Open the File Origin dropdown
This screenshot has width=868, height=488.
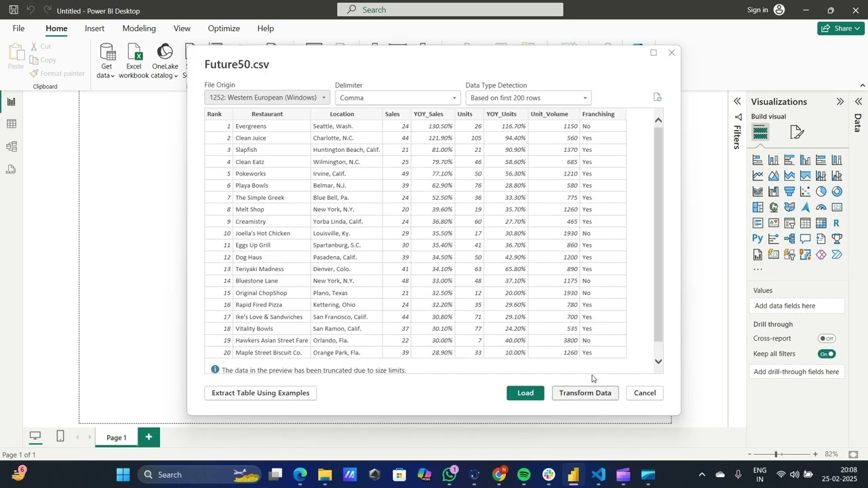coord(267,98)
